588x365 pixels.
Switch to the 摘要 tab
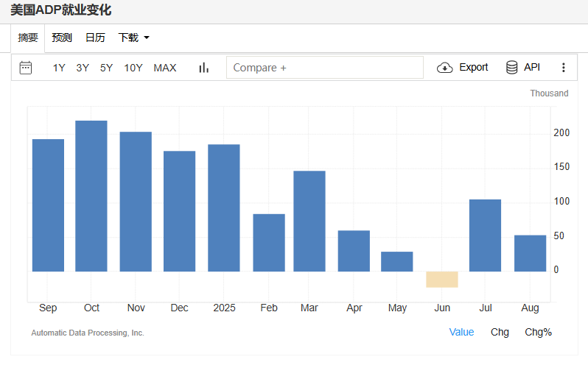tap(28, 38)
